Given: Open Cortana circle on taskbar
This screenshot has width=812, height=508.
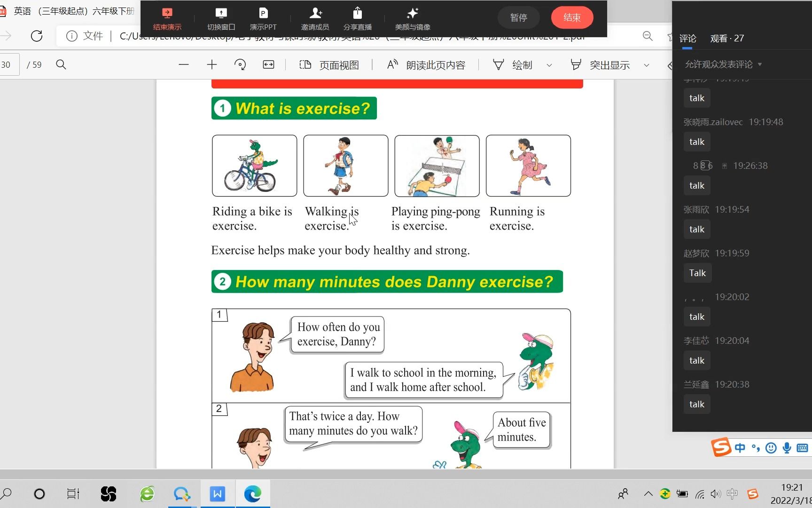Looking at the screenshot, I should tap(39, 494).
